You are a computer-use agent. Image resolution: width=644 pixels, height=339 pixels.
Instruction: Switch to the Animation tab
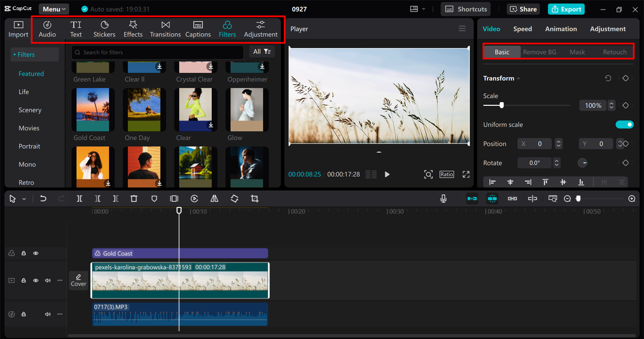[561, 29]
